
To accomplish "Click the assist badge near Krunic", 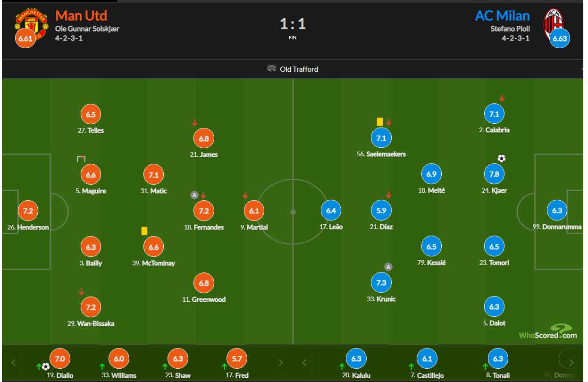I will tap(388, 267).
